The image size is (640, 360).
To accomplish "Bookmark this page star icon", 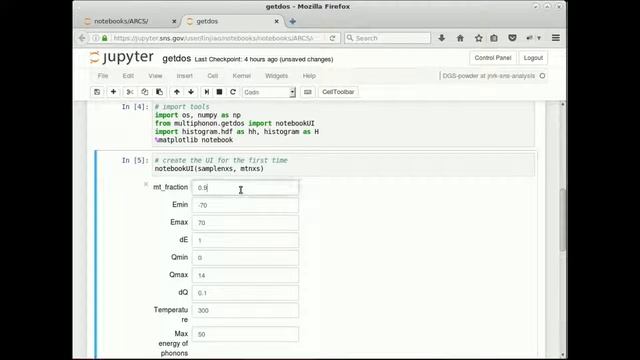I will point(478,38).
